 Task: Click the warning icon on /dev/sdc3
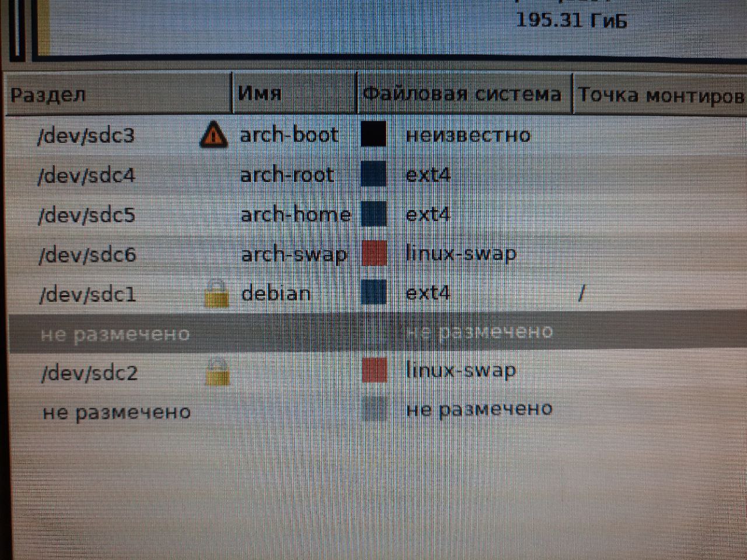214,134
